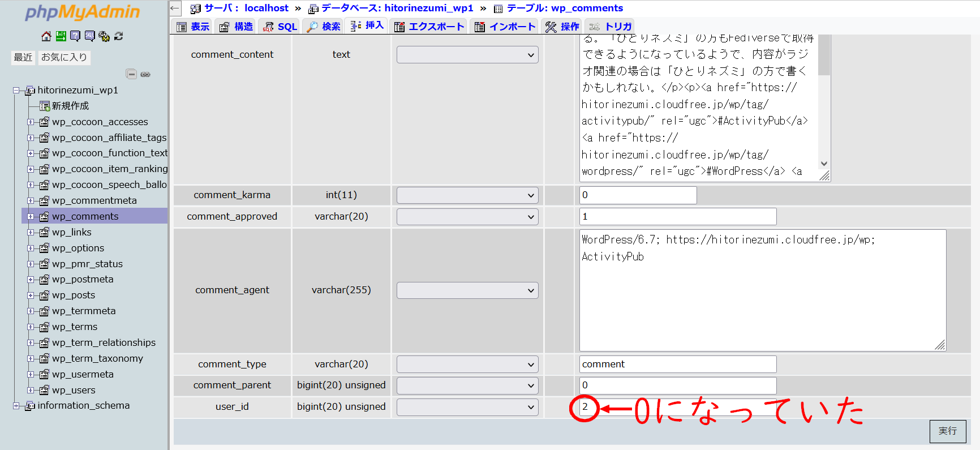The image size is (980, 450).
Task: Collapse the hitorinezumi_wp1 database tree
Action: tap(17, 91)
